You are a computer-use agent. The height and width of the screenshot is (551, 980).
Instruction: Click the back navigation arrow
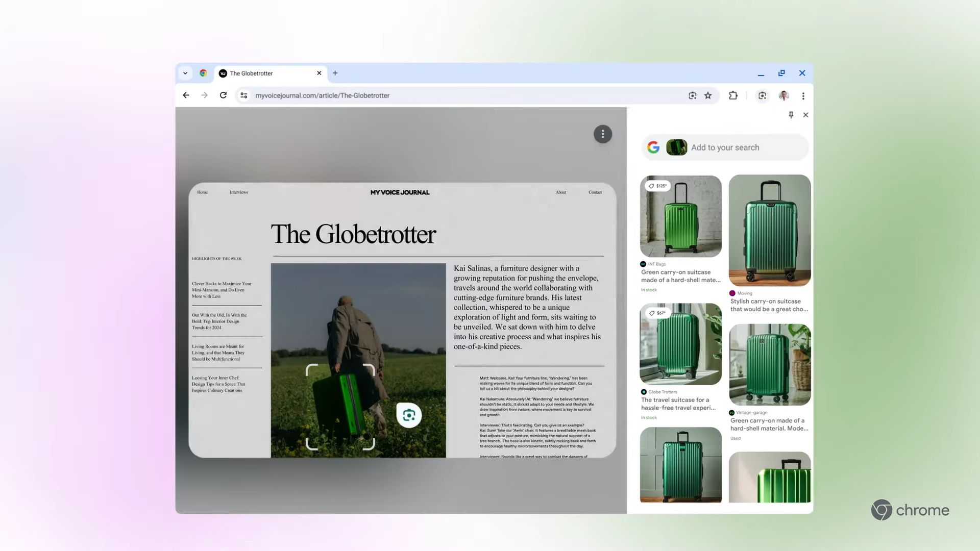pos(186,95)
